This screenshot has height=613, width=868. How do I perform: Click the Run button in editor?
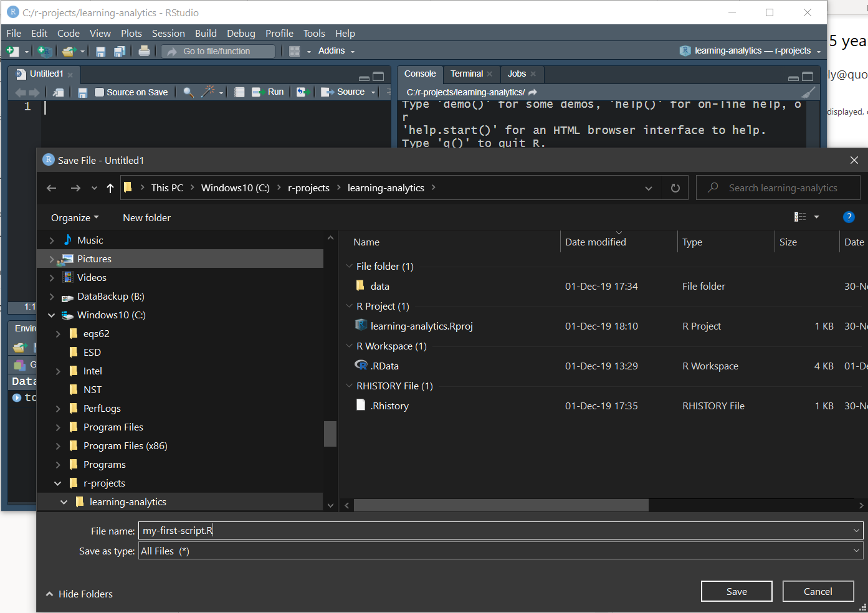coord(268,92)
